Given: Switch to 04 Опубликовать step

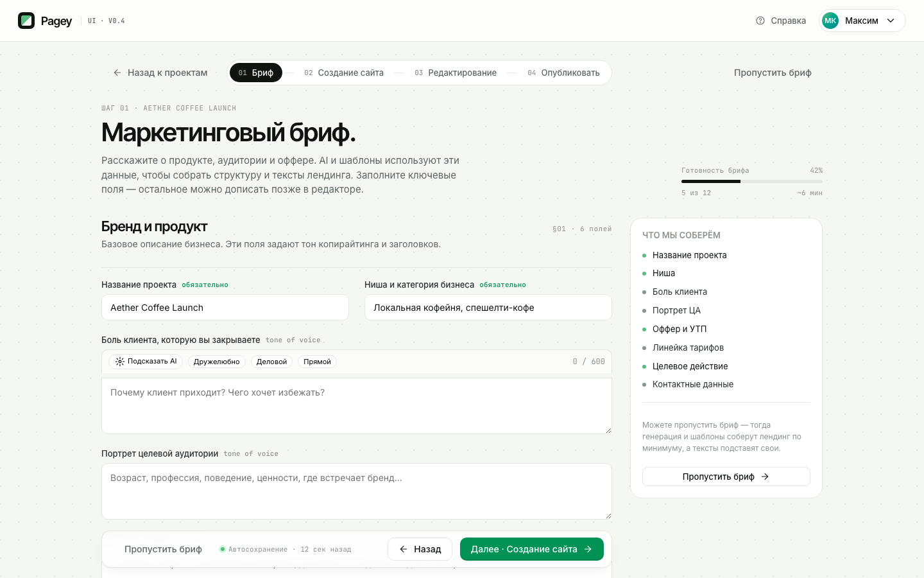Looking at the screenshot, I should click(x=563, y=73).
